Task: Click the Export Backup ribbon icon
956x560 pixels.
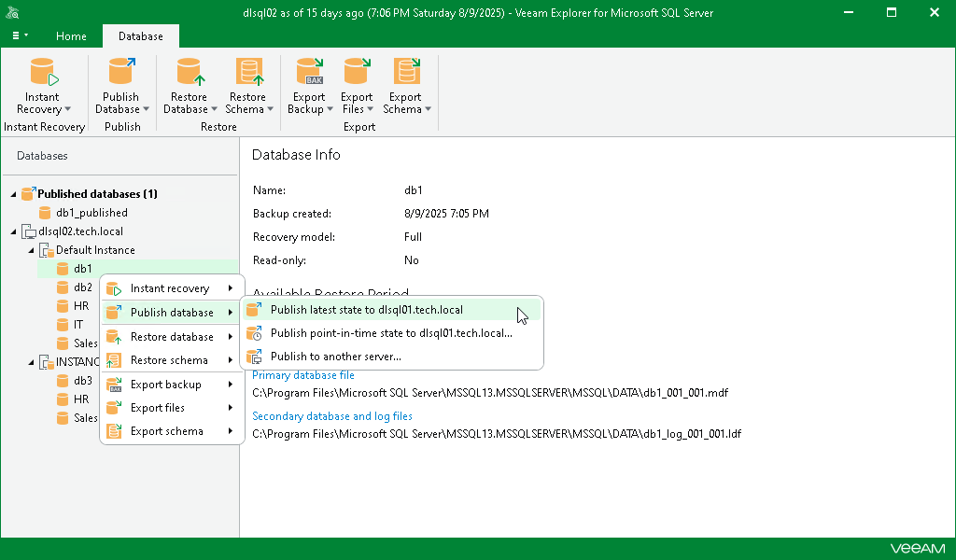Action: pos(309,73)
